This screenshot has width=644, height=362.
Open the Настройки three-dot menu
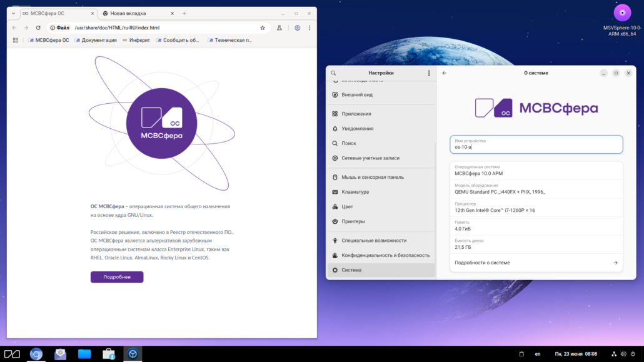[x=429, y=73]
